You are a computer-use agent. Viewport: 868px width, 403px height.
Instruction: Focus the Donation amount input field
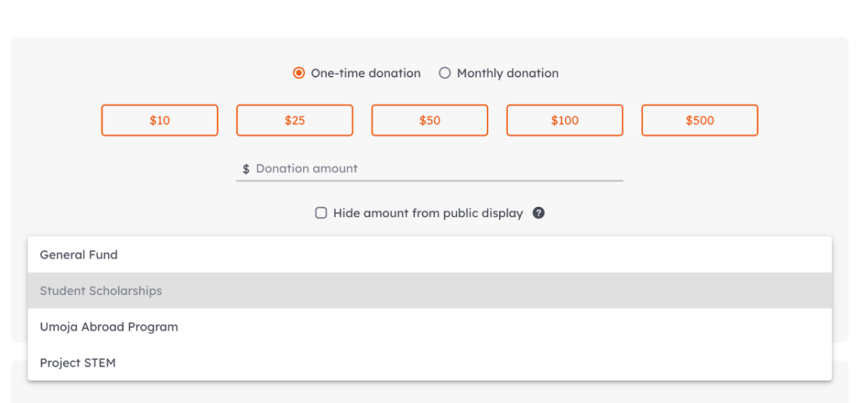434,169
